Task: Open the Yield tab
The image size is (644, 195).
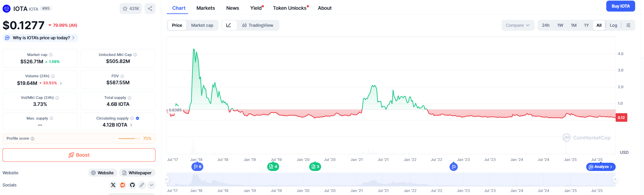Action: [257, 8]
